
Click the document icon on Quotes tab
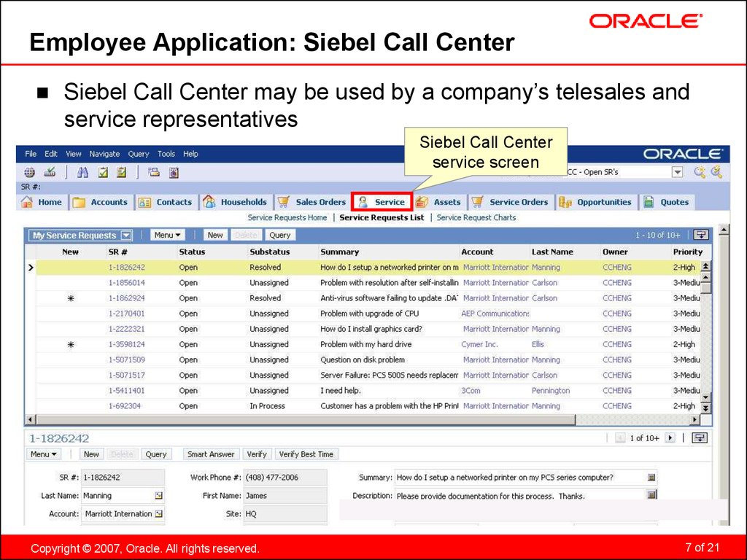[x=649, y=202]
